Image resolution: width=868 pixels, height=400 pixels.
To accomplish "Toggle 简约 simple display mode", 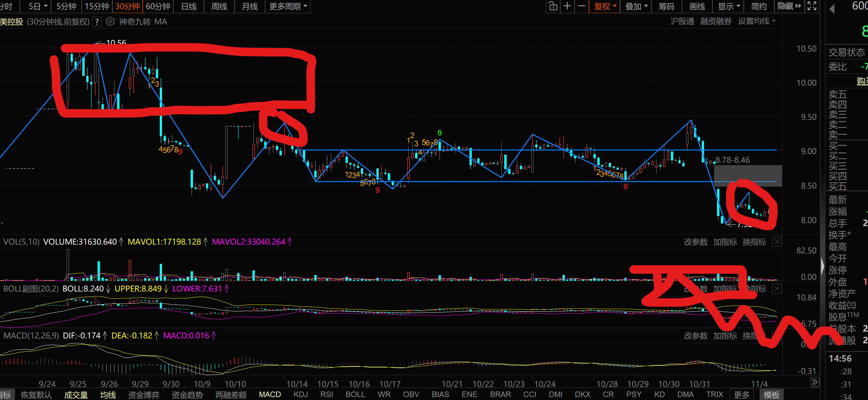I will tap(759, 6).
